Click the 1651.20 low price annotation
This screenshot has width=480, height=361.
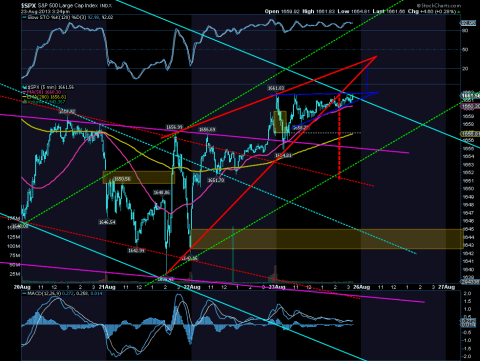(216, 180)
